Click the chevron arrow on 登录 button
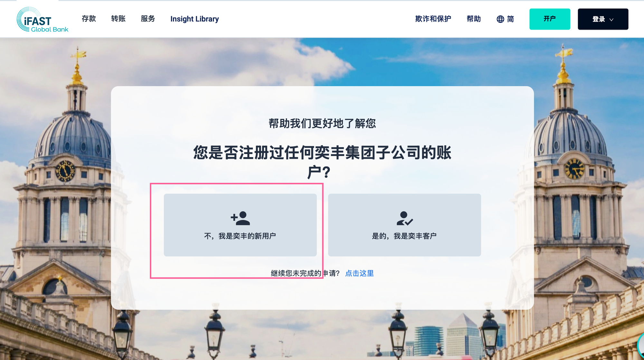 [x=611, y=20]
